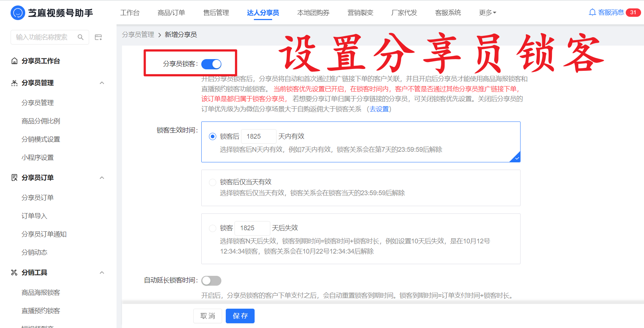Click the 分享员管理 breadcrumb link
Image resolution: width=644 pixels, height=328 pixels.
[138, 35]
